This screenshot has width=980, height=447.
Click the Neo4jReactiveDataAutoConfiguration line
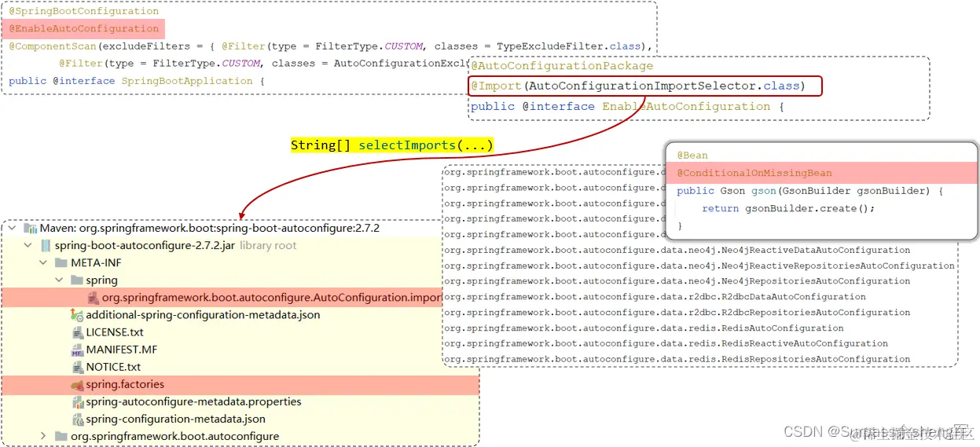coord(677,250)
